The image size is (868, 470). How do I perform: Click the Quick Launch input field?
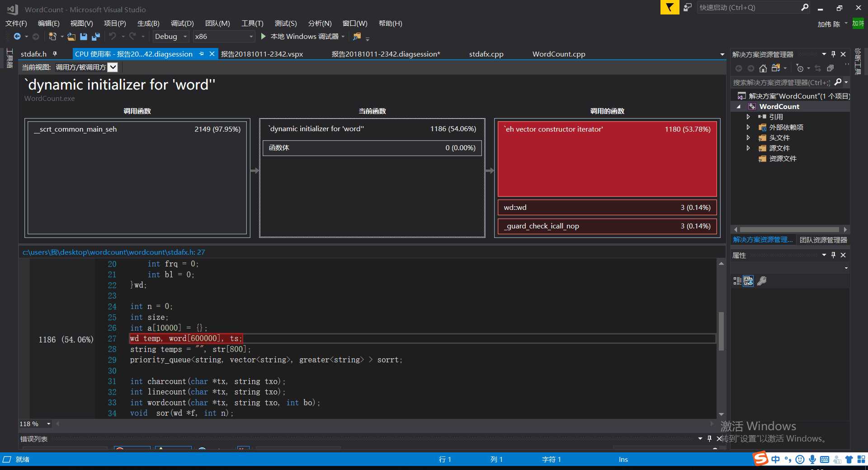pos(749,7)
